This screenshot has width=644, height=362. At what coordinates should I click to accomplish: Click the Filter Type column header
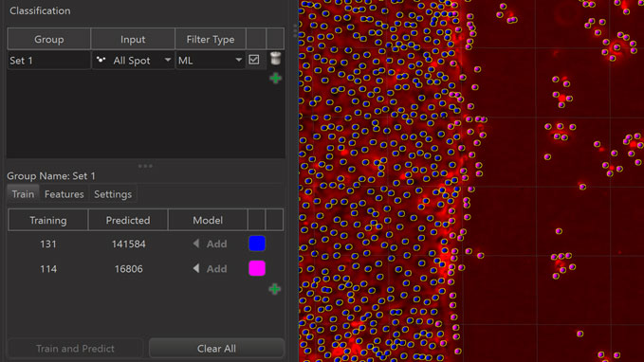pos(211,39)
